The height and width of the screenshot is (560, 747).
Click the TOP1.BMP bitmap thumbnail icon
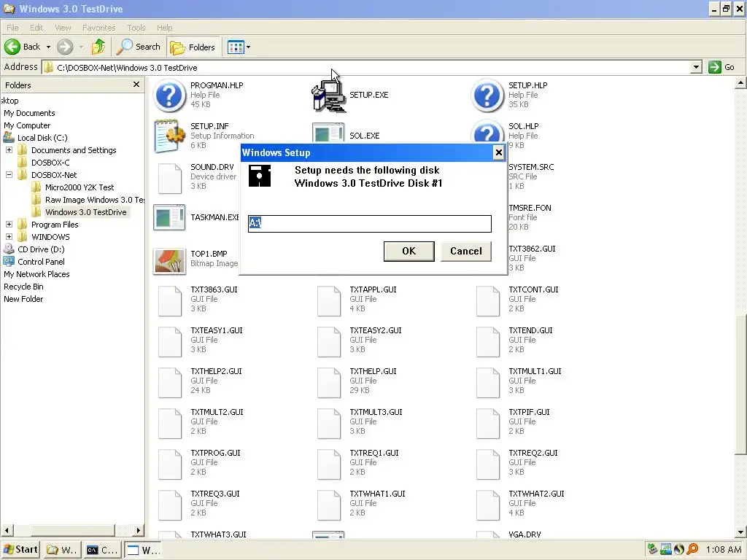point(169,261)
